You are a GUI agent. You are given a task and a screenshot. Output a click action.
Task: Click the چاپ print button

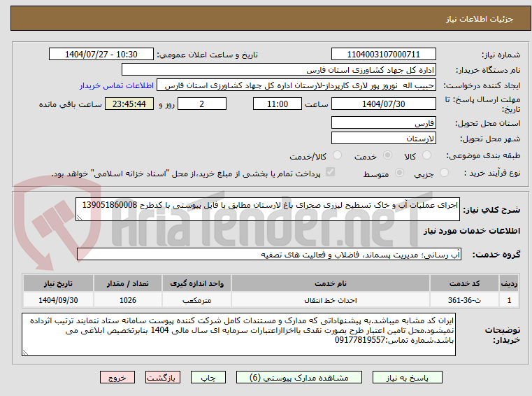coord(208,378)
